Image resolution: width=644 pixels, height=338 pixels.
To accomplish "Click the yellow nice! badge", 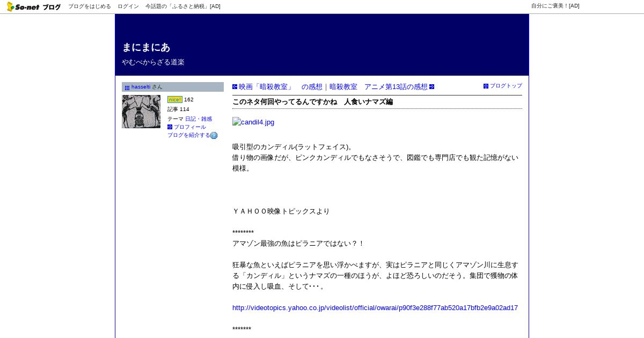I will (175, 99).
